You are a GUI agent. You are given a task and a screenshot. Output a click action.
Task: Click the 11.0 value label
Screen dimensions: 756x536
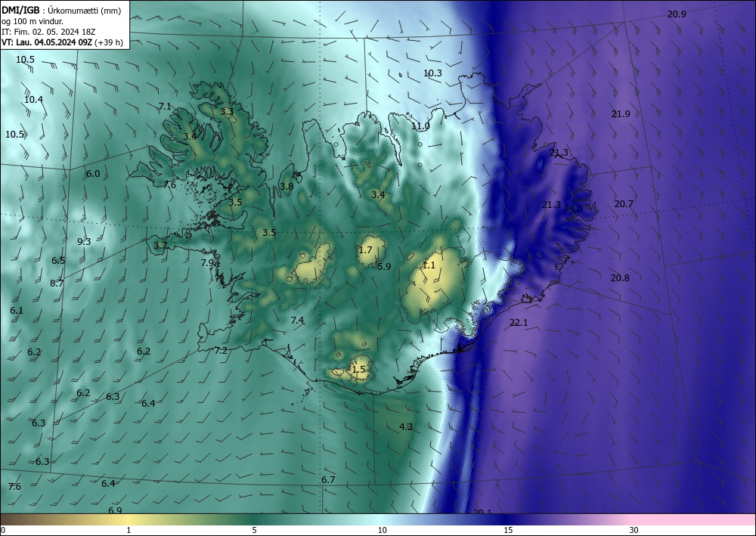point(420,126)
